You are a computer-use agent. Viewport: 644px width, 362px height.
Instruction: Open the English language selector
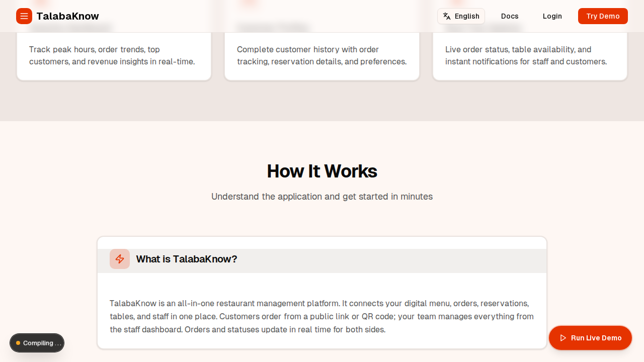click(x=461, y=16)
